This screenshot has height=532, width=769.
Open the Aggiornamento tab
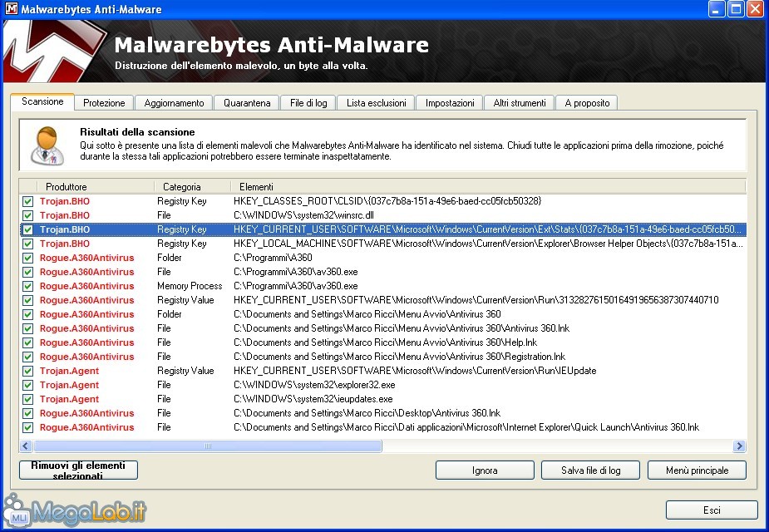[x=174, y=103]
